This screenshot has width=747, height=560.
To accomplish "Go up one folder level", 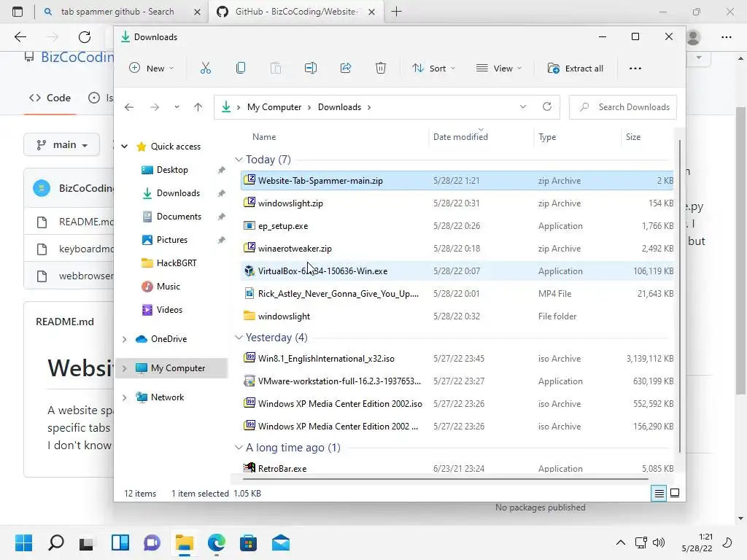I will click(x=198, y=107).
